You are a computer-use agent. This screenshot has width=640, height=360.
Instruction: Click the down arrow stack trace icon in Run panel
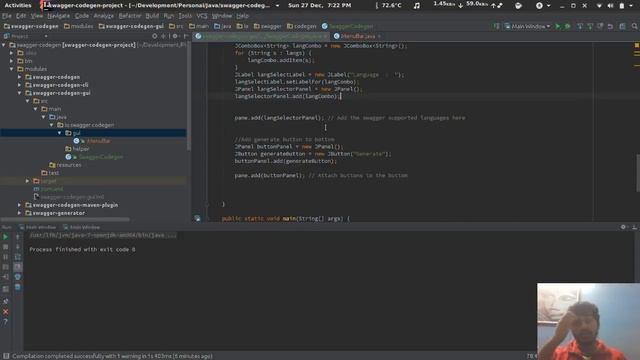tap(18, 247)
